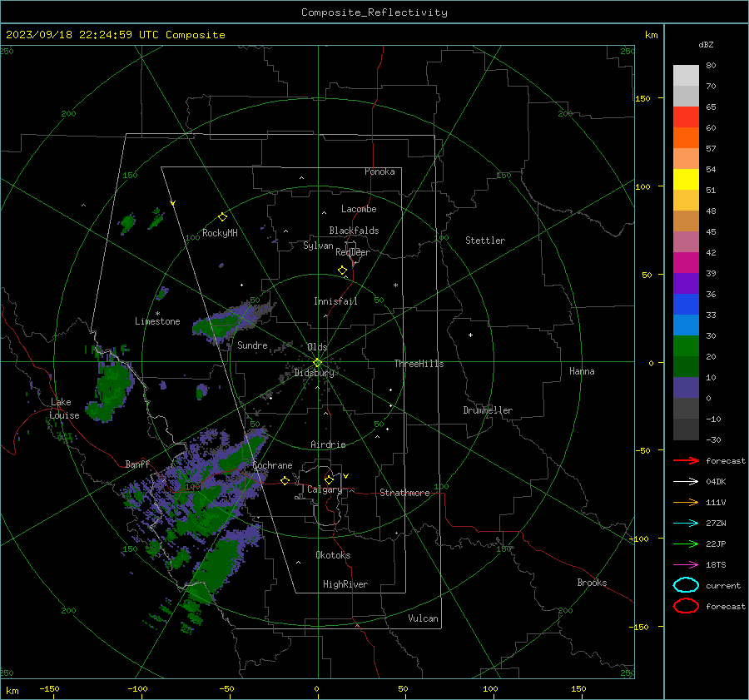
Task: Click the Sundre town label
Action: [252, 345]
